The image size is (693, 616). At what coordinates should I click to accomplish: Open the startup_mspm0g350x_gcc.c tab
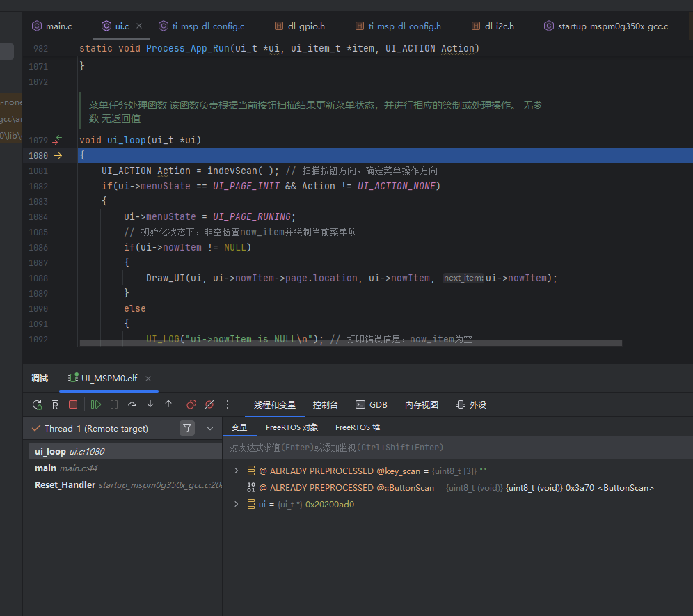(x=606, y=26)
